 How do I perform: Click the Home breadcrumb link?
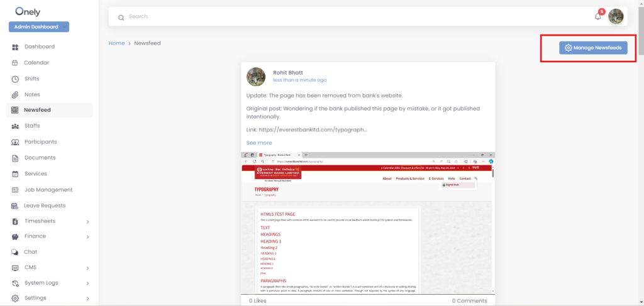point(116,43)
